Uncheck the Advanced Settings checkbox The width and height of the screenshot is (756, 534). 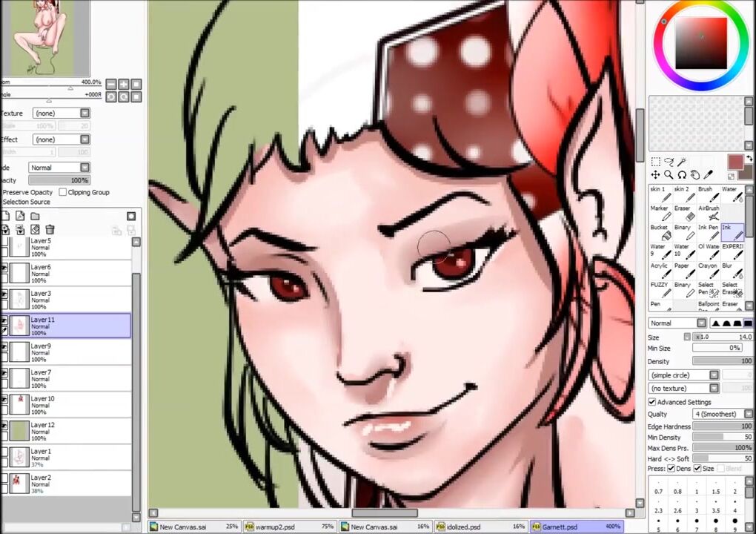(x=652, y=402)
